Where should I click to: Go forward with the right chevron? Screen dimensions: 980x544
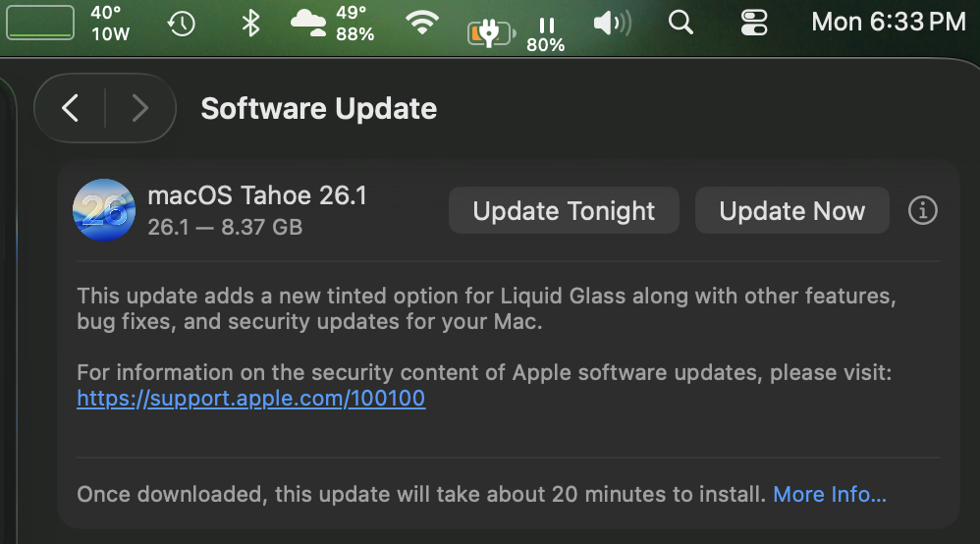[139, 108]
